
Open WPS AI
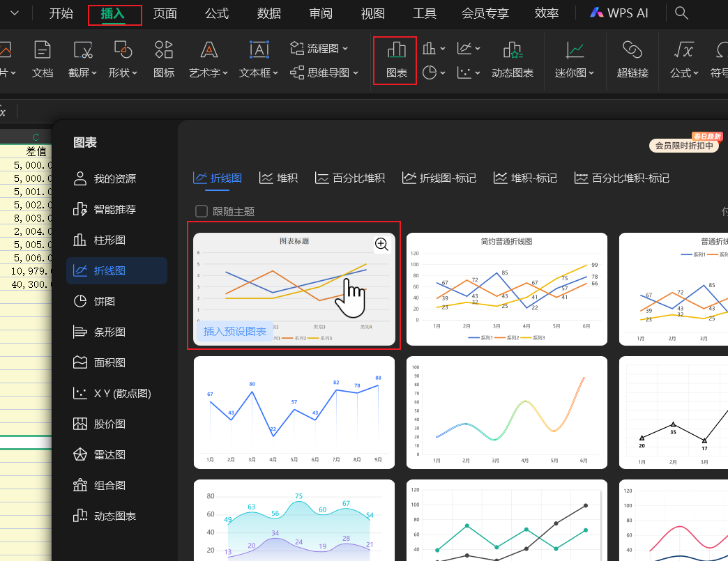coord(619,13)
